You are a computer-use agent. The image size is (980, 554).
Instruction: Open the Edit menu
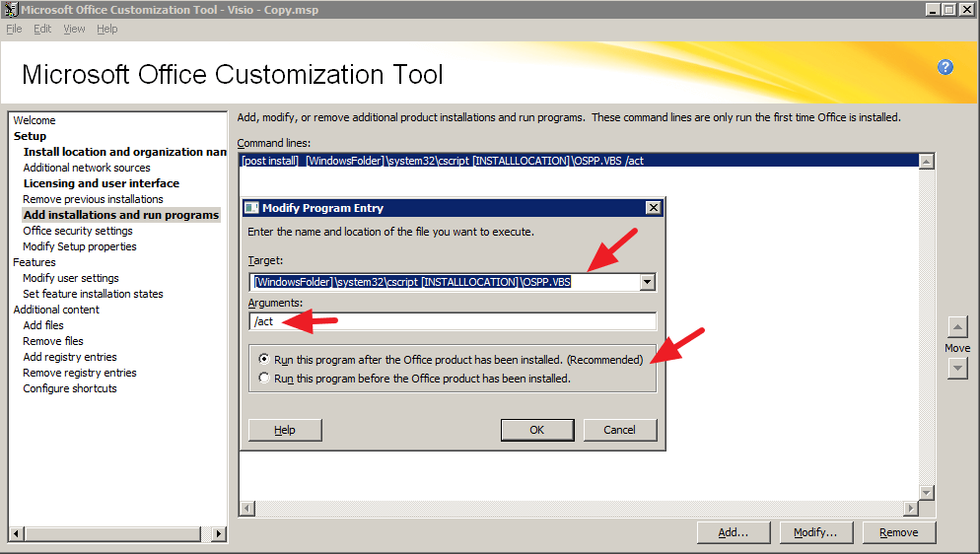(42, 29)
